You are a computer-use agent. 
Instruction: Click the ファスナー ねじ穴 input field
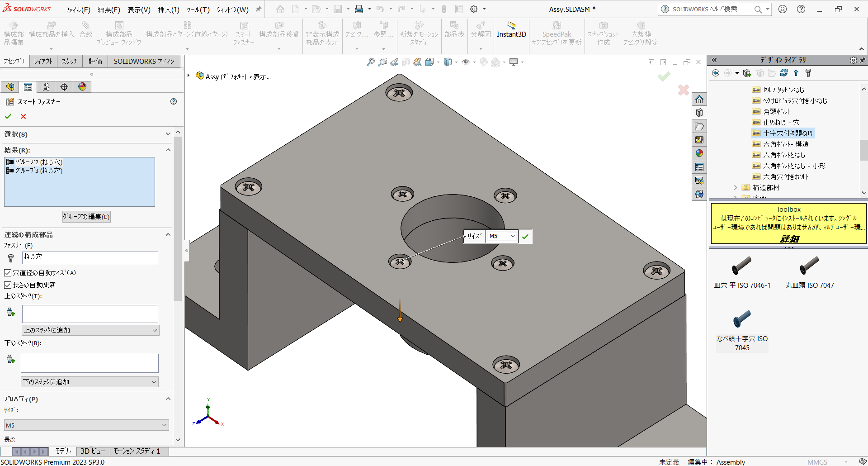coord(90,258)
